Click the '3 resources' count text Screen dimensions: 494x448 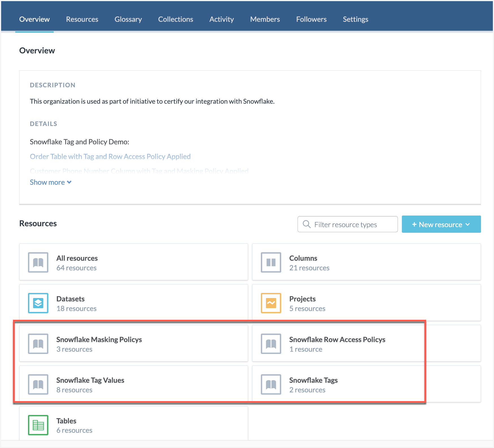tap(74, 349)
